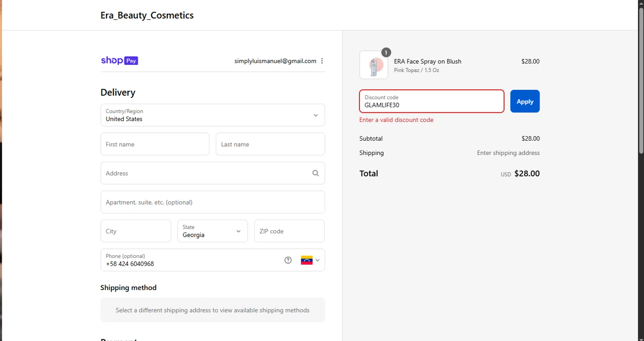Click the shipping methods unavailable notice

[x=213, y=310]
